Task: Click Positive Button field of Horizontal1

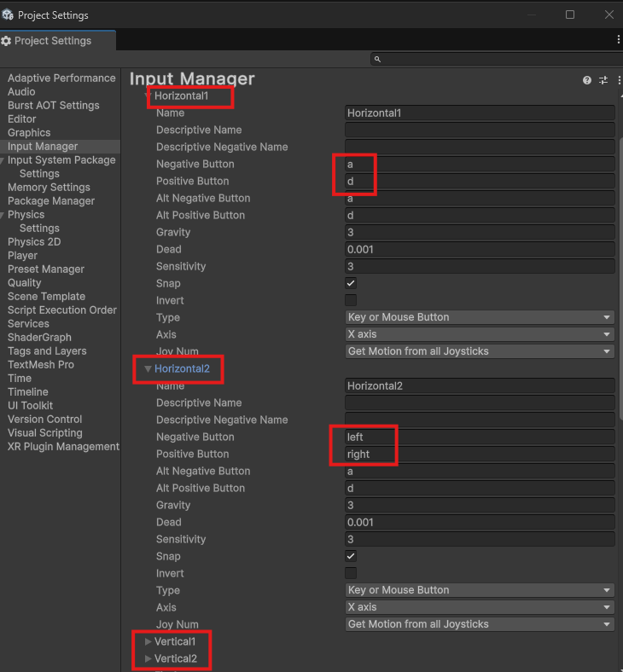Action: point(480,182)
